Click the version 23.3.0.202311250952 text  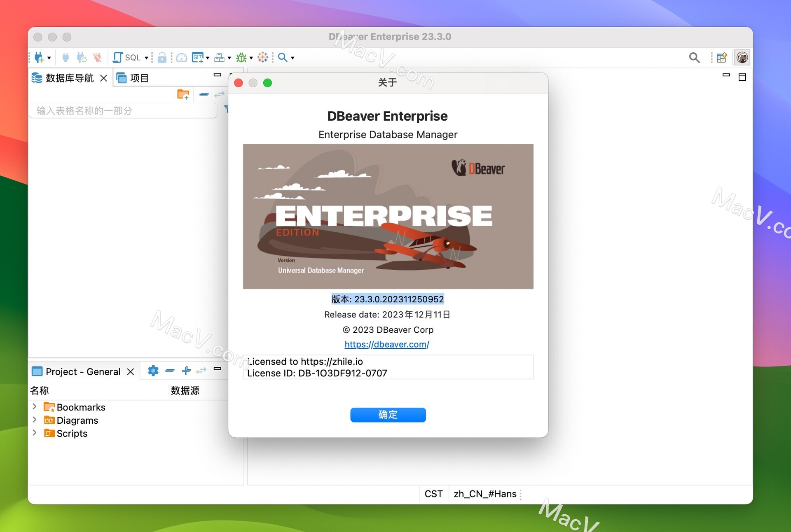[388, 299]
